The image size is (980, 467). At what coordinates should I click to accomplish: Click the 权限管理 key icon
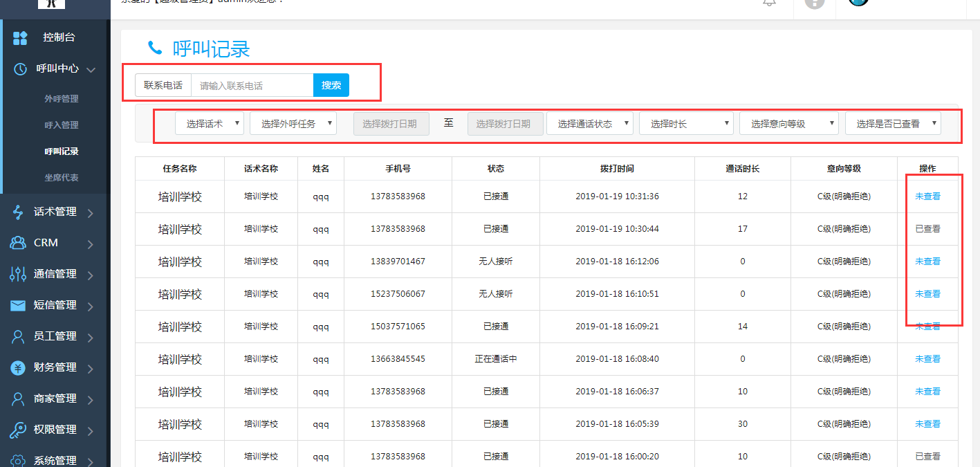[19, 430]
